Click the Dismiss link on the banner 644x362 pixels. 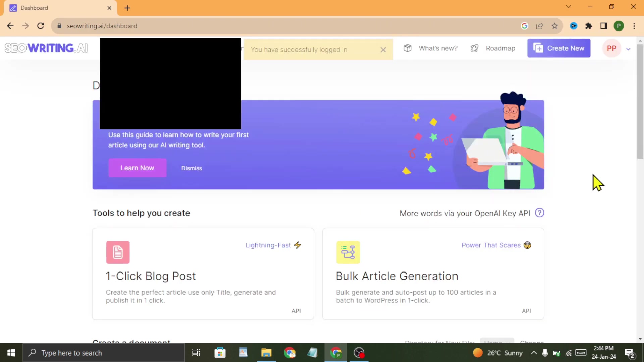pyautogui.click(x=192, y=168)
